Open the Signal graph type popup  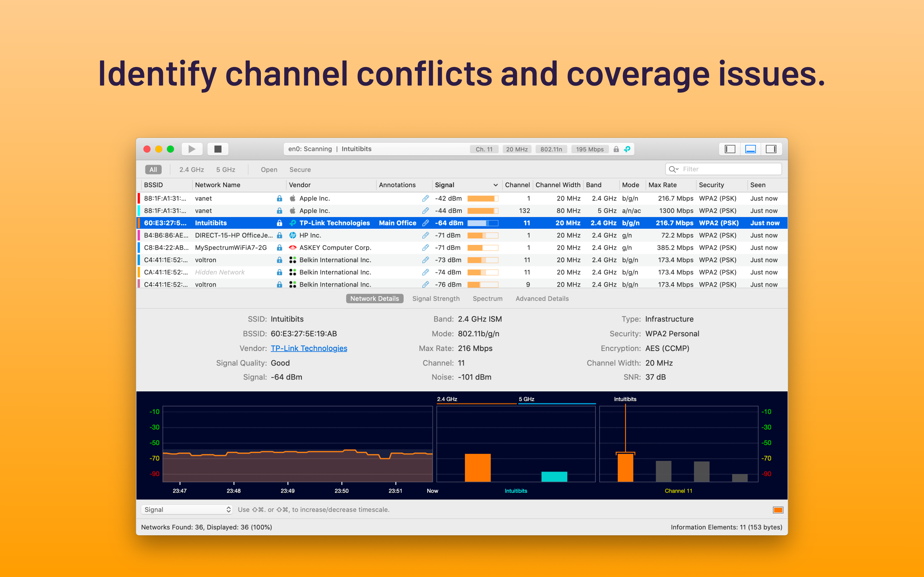tap(187, 509)
